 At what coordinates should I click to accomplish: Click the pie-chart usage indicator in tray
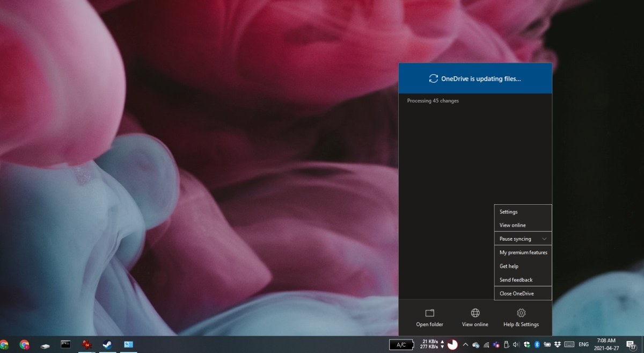point(452,345)
